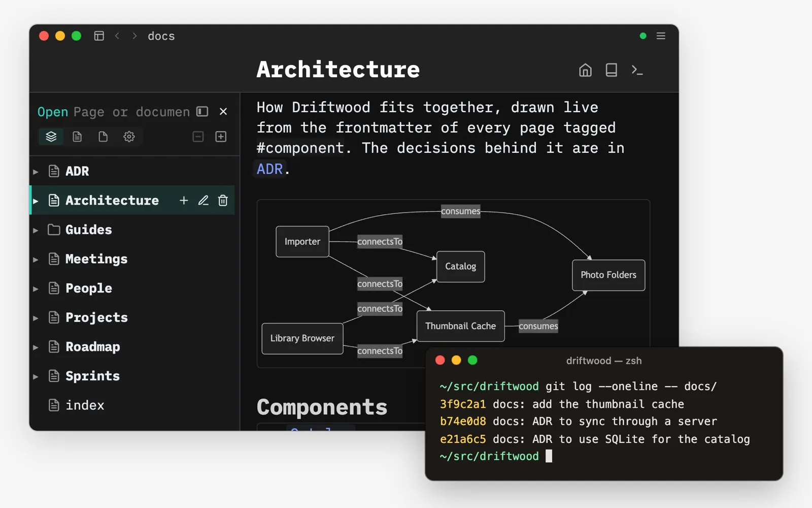Toggle the sidebar layout icon in title bar
This screenshot has width=812, height=508.
(x=99, y=36)
